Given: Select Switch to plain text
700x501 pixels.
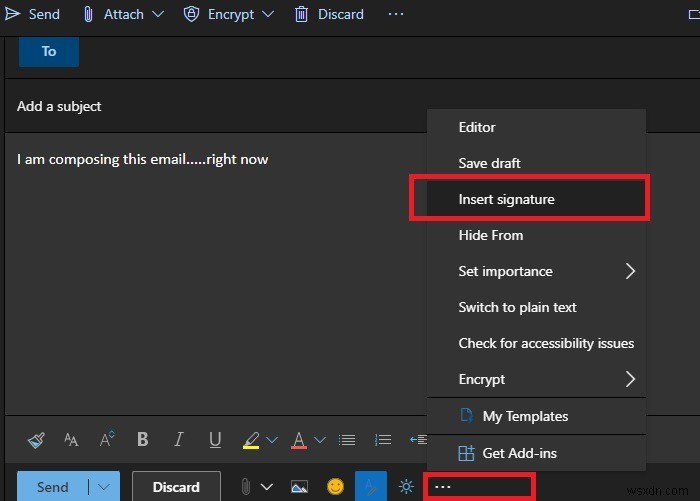Looking at the screenshot, I should click(x=536, y=307).
